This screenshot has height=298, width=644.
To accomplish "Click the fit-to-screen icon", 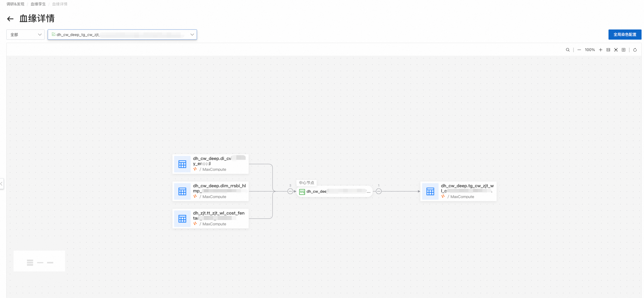I will pos(616,50).
